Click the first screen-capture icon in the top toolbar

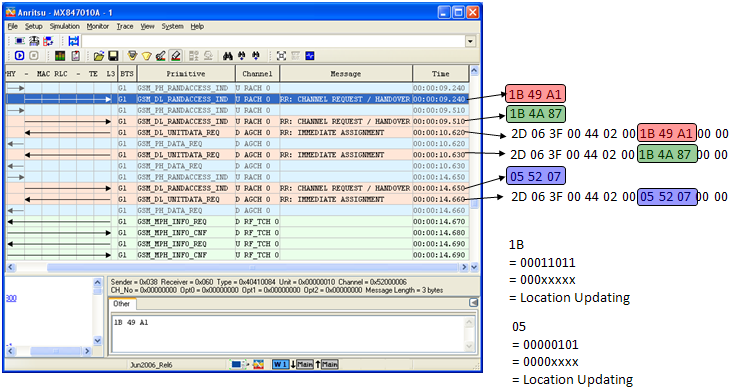[20, 41]
